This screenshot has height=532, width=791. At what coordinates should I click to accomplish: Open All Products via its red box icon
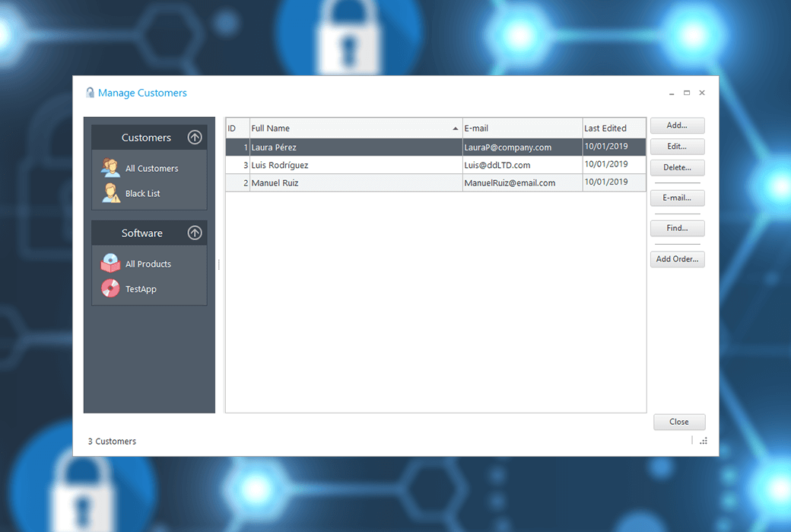110,263
